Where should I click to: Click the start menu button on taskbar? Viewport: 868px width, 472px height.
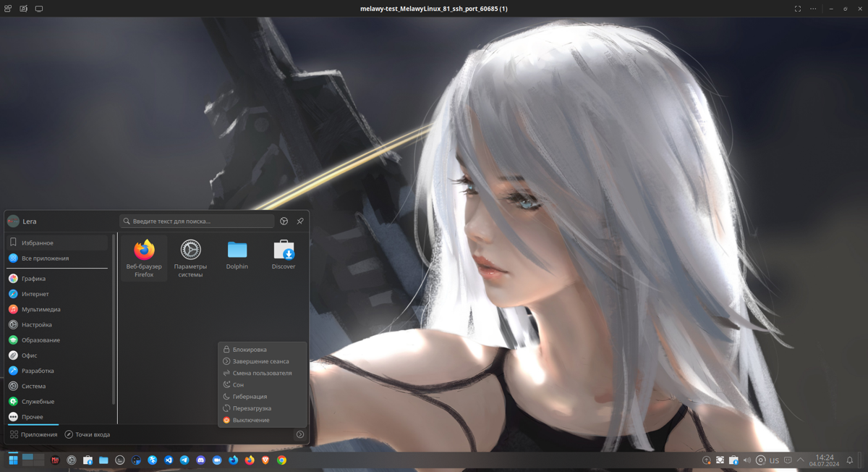point(13,460)
